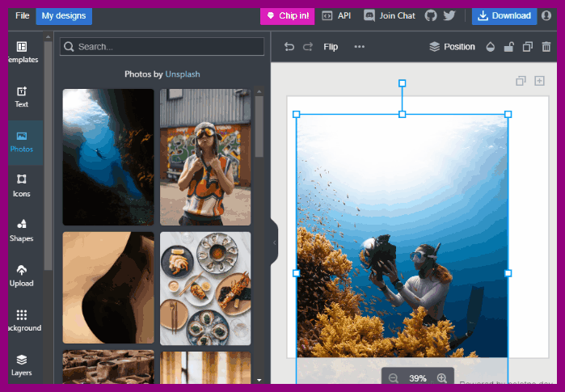Select the Photos side tab
Image resolution: width=565 pixels, height=392 pixels.
coord(22,142)
